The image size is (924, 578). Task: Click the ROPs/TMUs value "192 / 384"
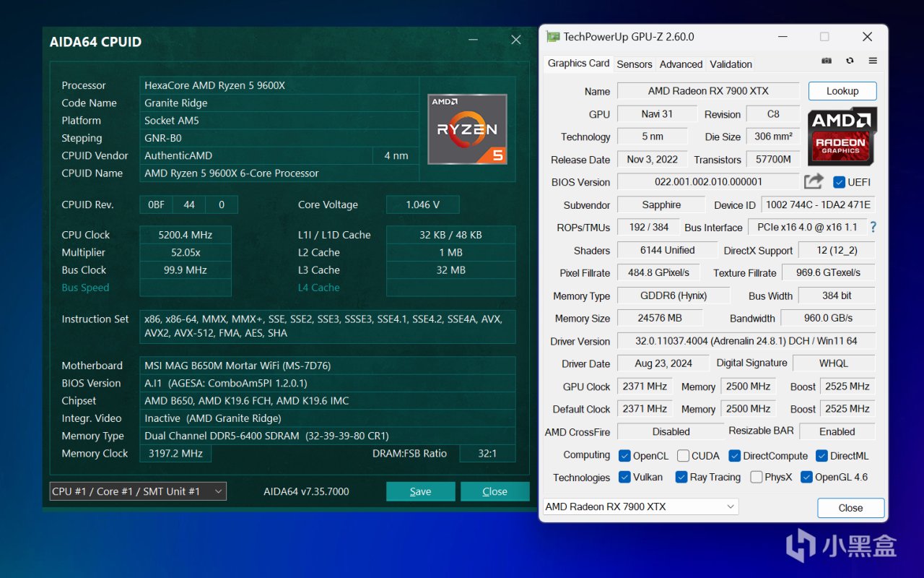tap(649, 227)
